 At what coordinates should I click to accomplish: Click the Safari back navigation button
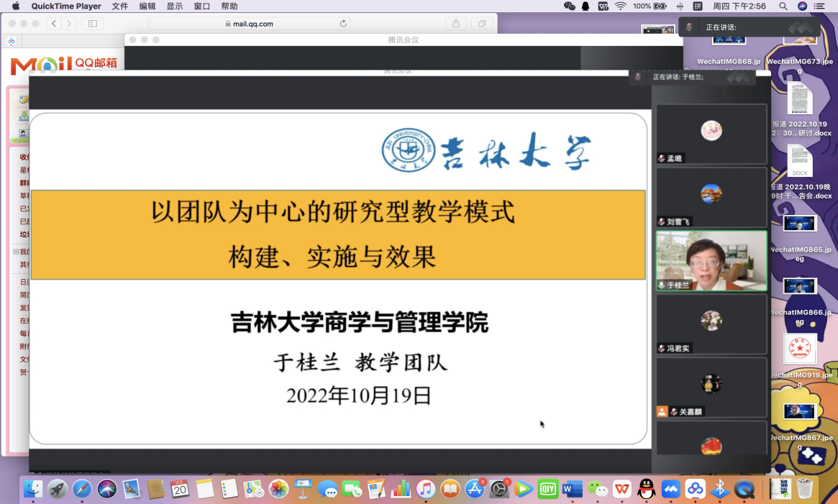click(x=54, y=24)
